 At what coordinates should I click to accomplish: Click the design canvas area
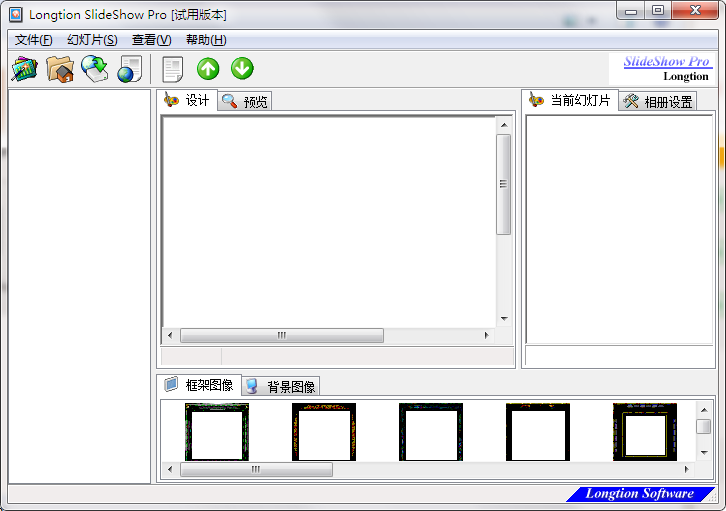[x=329, y=222]
